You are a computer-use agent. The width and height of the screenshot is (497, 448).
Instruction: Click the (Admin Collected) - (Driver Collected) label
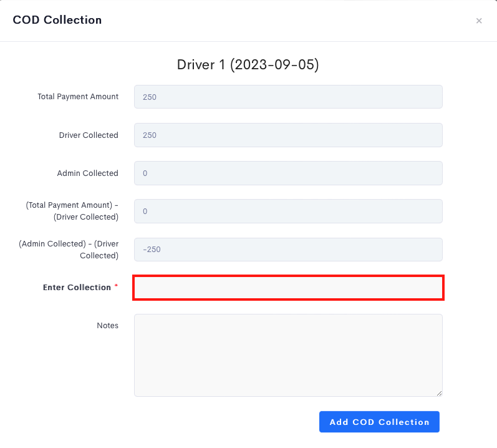pyautogui.click(x=69, y=250)
